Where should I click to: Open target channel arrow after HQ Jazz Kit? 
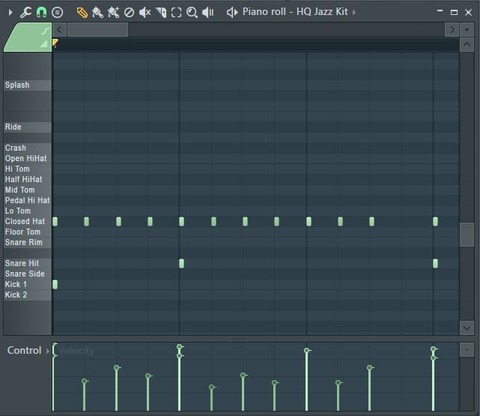point(354,13)
